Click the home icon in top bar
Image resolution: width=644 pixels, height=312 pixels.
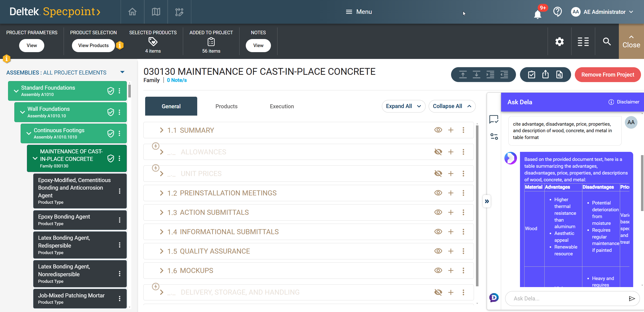pos(132,12)
